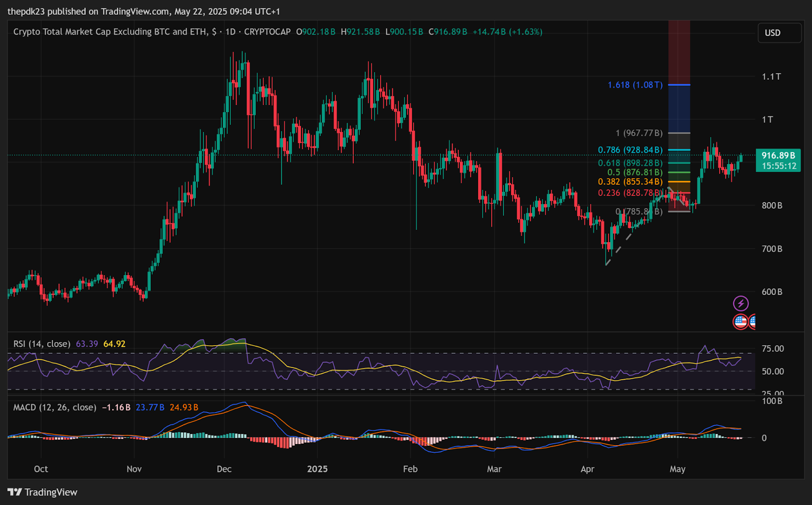The width and height of the screenshot is (812, 505).
Task: Click the 1 (967.77B) Fibonacci level label
Action: 639,133
